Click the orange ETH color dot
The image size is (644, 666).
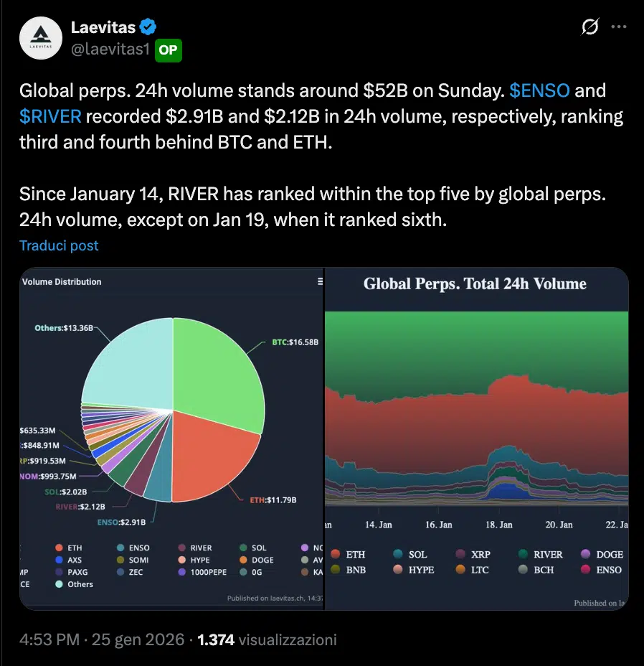click(x=61, y=547)
